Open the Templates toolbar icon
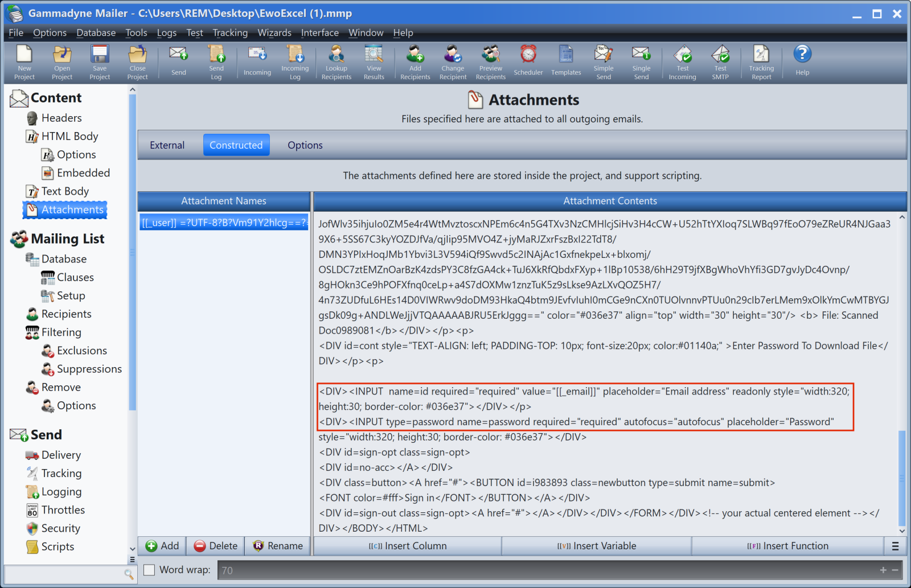Viewport: 911px width, 588px height. 566,54
